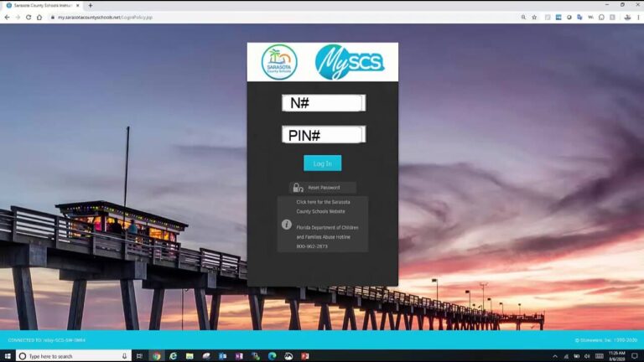Open the Sarasota County Schools Website link
Image resolution: width=644 pixels, height=362 pixels.
(323, 206)
